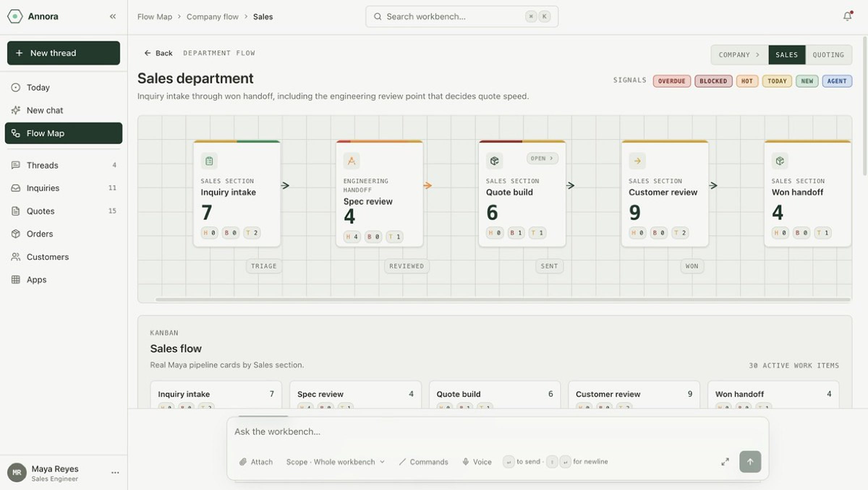The width and height of the screenshot is (868, 490).
Task: Toggle the BLOCKED signal filter
Action: pyautogui.click(x=713, y=81)
